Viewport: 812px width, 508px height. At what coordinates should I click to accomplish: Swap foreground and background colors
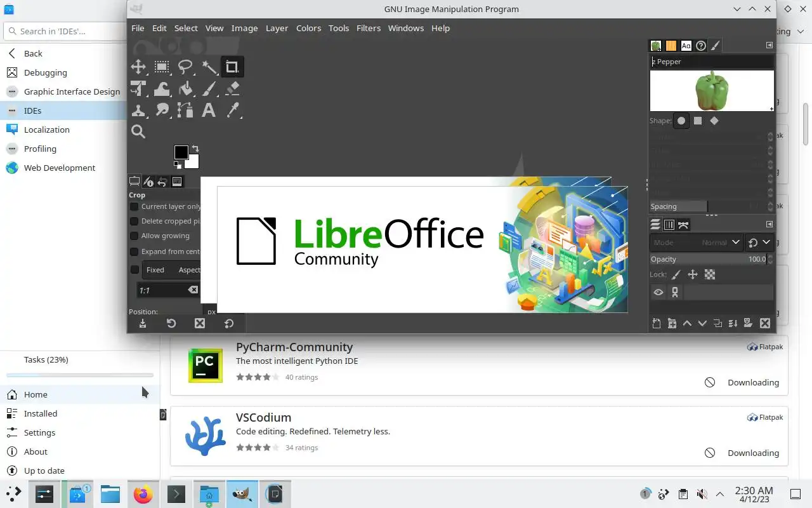195,149
